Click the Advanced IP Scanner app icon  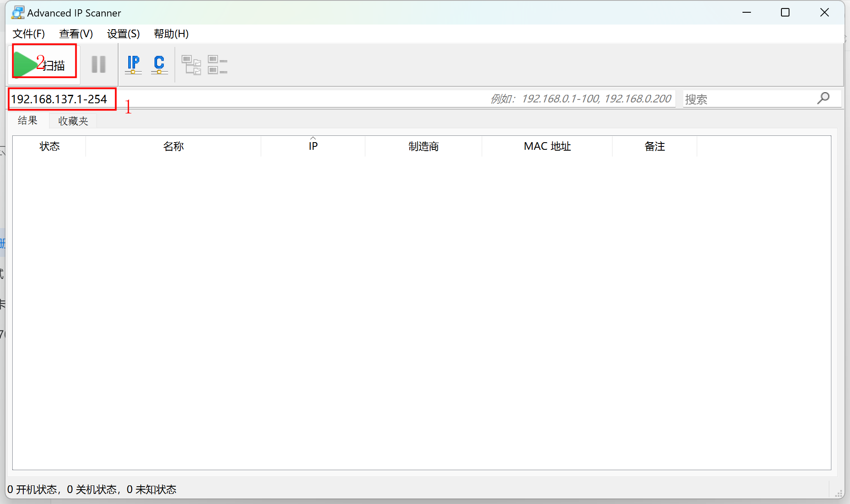(17, 13)
